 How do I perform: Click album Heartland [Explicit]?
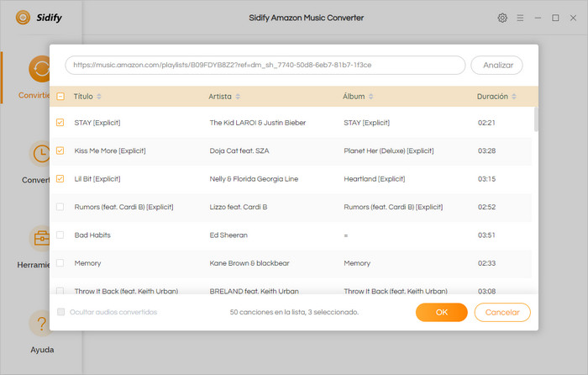(375, 179)
